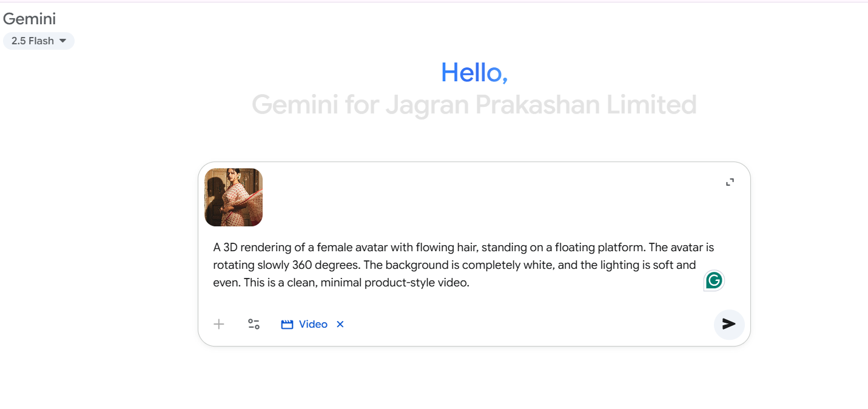Click before "A 3D rendering" in the prompt
Image resolution: width=868 pixels, height=409 pixels.
214,248
